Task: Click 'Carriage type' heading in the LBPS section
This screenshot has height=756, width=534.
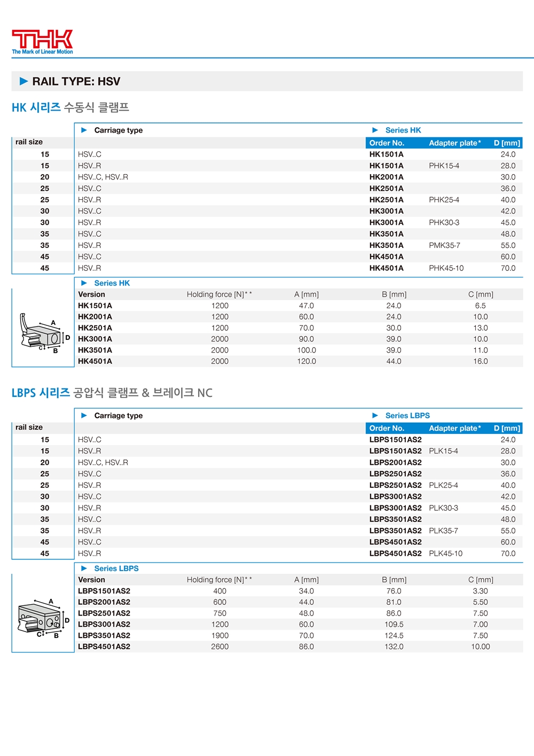Action: point(119,416)
